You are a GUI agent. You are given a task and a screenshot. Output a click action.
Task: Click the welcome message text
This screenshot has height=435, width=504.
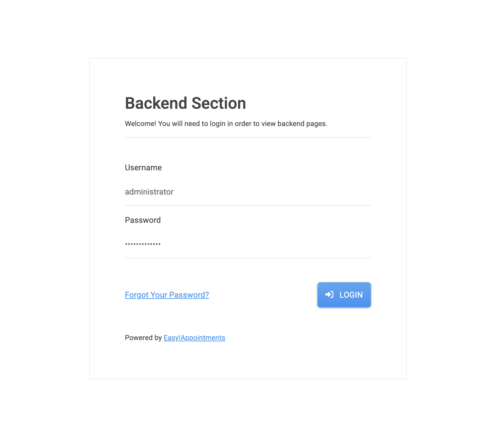[x=226, y=124]
